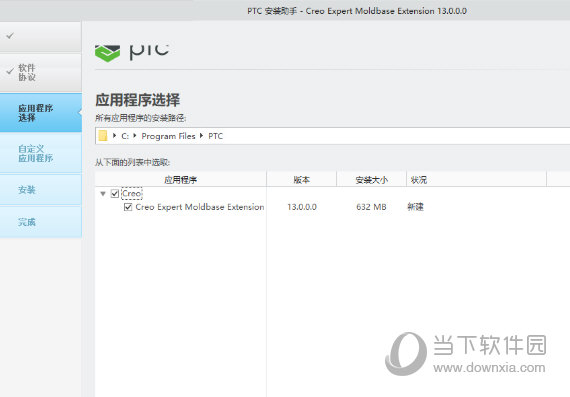Select the 应用程序选择 sidebar step
Screen dimensions: 570x397
[x=41, y=113]
